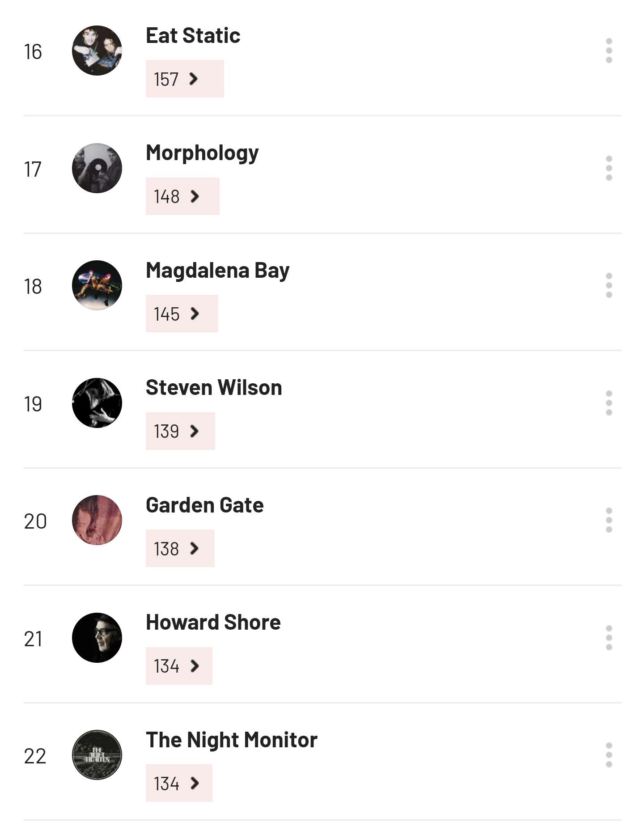Open the Howard Shore artist name
This screenshot has width=644, height=822.
pos(213,623)
